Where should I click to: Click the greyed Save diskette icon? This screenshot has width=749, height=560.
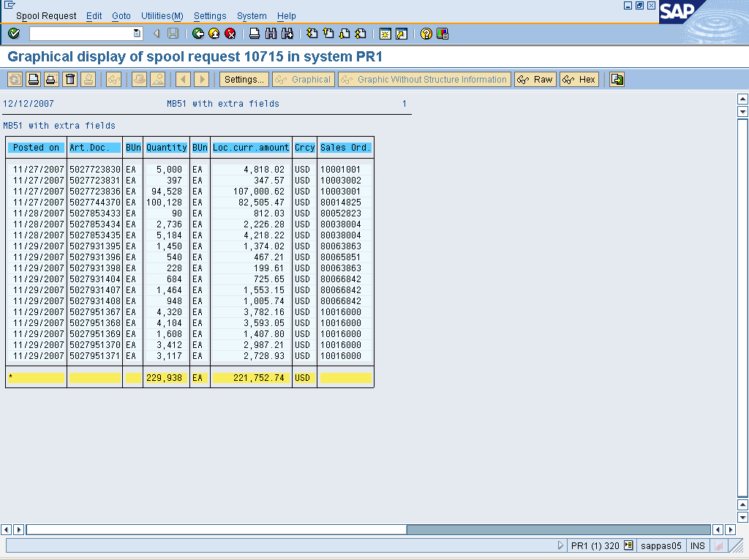(173, 34)
